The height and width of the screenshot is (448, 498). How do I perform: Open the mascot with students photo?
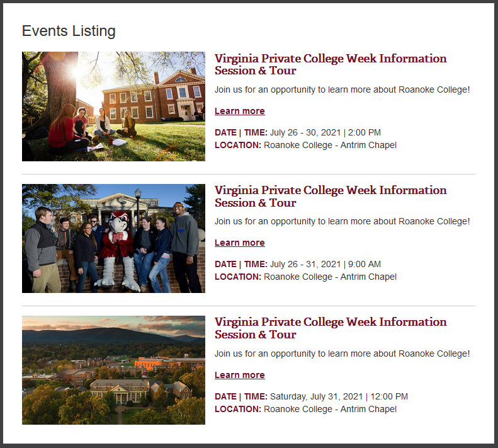[x=113, y=238]
